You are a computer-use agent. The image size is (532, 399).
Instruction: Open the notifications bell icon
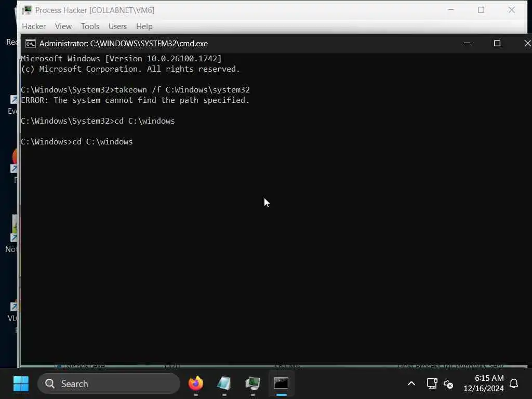tap(514, 384)
